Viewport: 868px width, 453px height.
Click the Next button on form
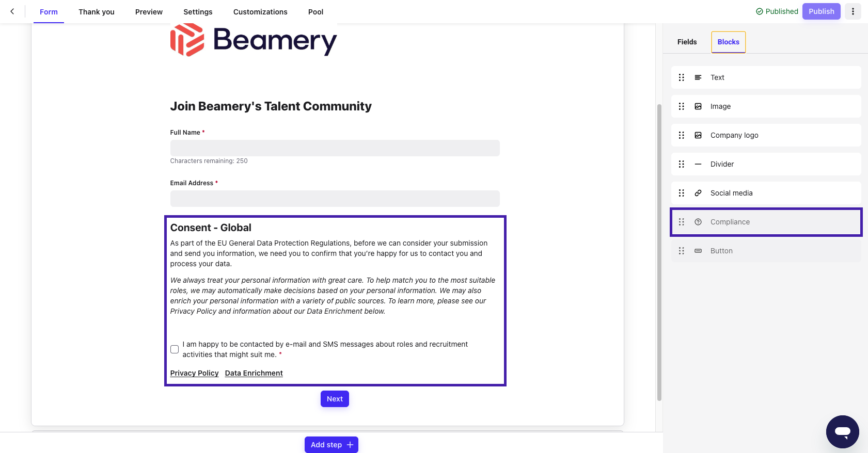335,399
